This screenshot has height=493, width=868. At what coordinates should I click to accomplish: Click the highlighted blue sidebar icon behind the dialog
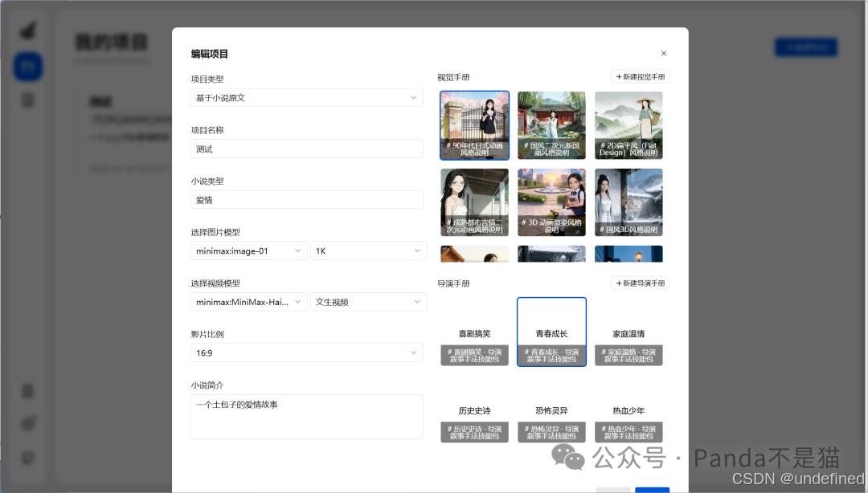[x=27, y=67]
